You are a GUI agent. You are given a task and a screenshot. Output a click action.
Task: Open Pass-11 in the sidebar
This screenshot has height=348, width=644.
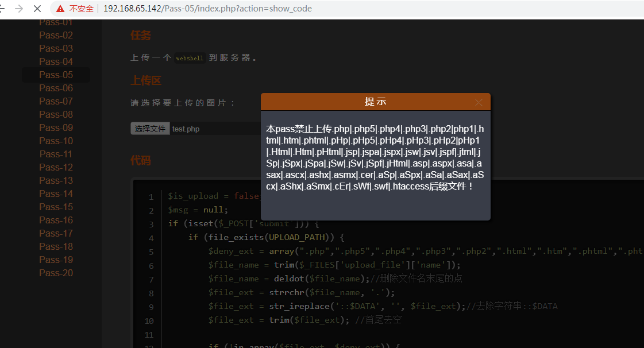(x=56, y=154)
